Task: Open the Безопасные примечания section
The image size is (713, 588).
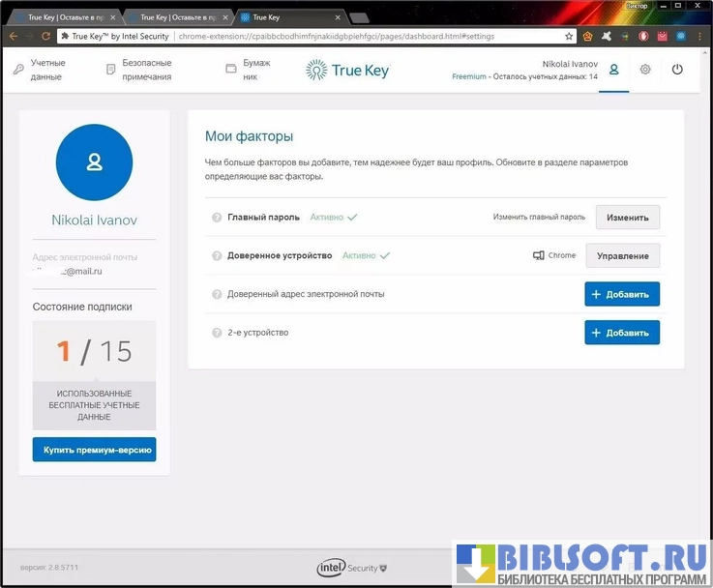Action: (139, 70)
